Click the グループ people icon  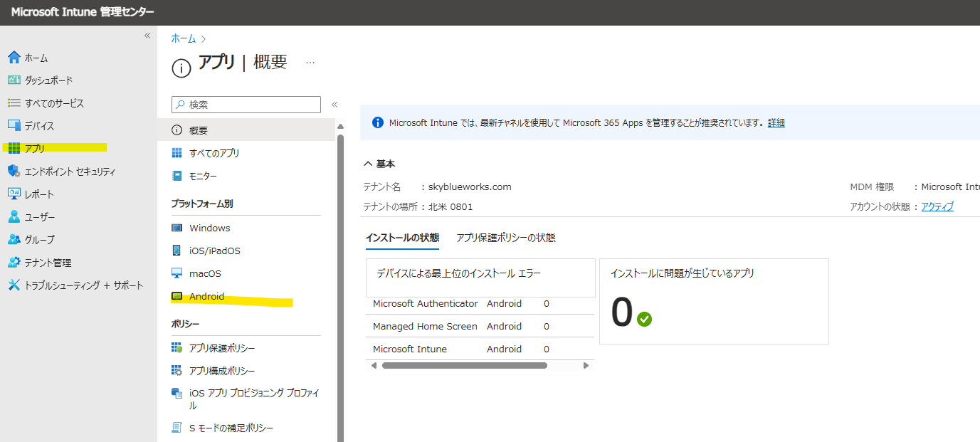click(x=14, y=240)
